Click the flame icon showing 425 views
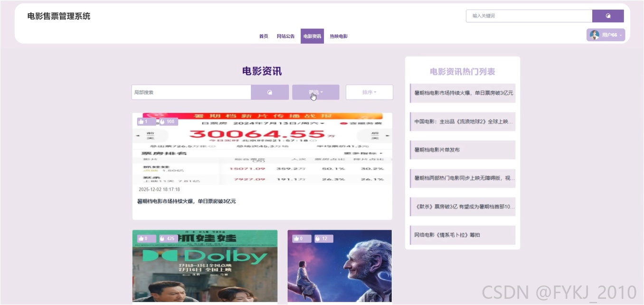Viewport: 644px width, 305px height. pos(162,238)
